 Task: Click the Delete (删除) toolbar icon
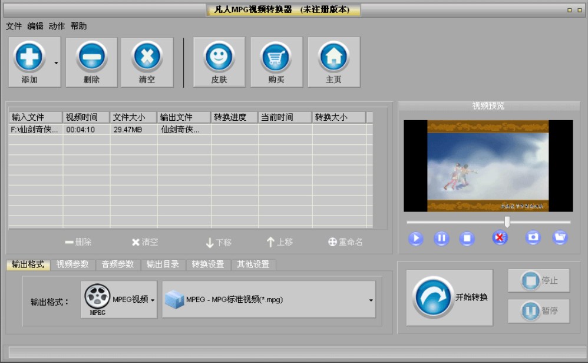(x=91, y=58)
